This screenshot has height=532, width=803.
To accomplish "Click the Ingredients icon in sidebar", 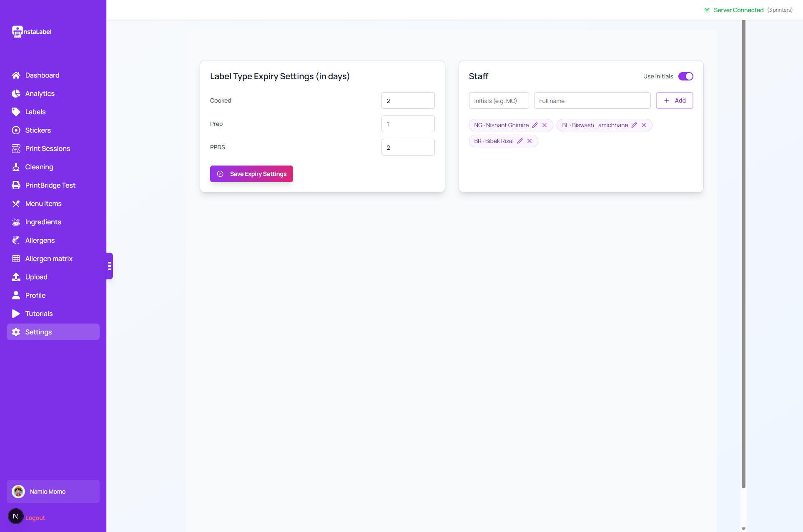I will [16, 222].
